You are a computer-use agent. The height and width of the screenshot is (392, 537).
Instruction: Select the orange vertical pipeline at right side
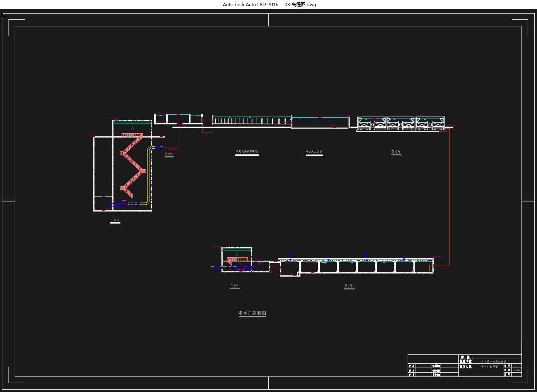[449, 197]
